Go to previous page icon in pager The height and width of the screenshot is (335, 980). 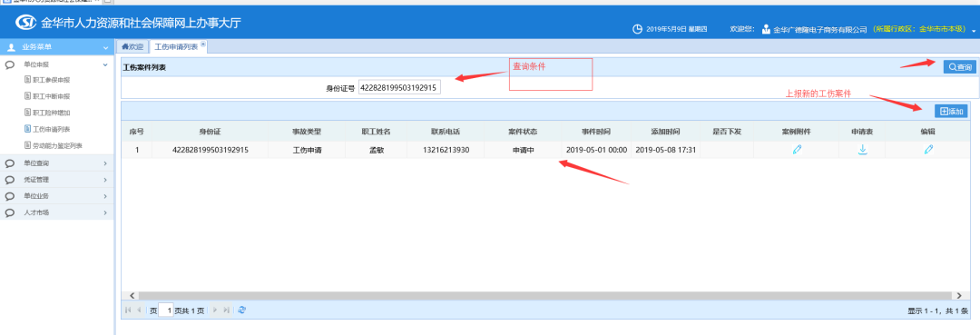pos(139,310)
